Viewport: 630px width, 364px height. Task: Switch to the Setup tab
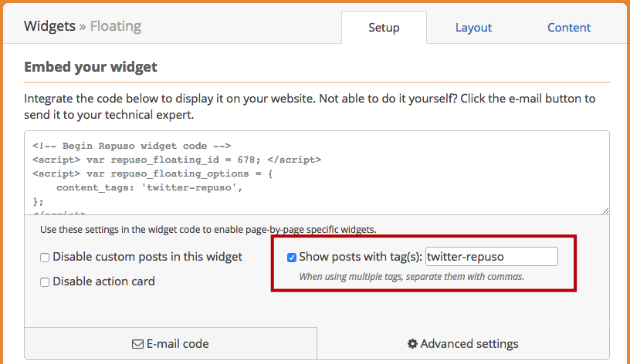tap(384, 27)
